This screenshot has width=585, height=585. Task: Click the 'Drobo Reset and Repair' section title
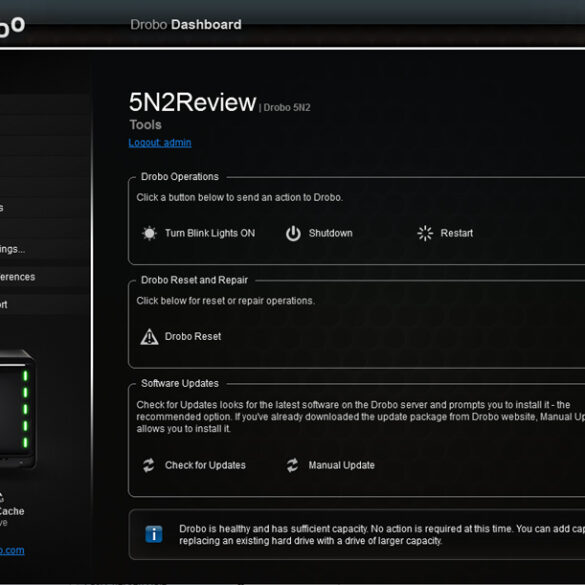[194, 280]
